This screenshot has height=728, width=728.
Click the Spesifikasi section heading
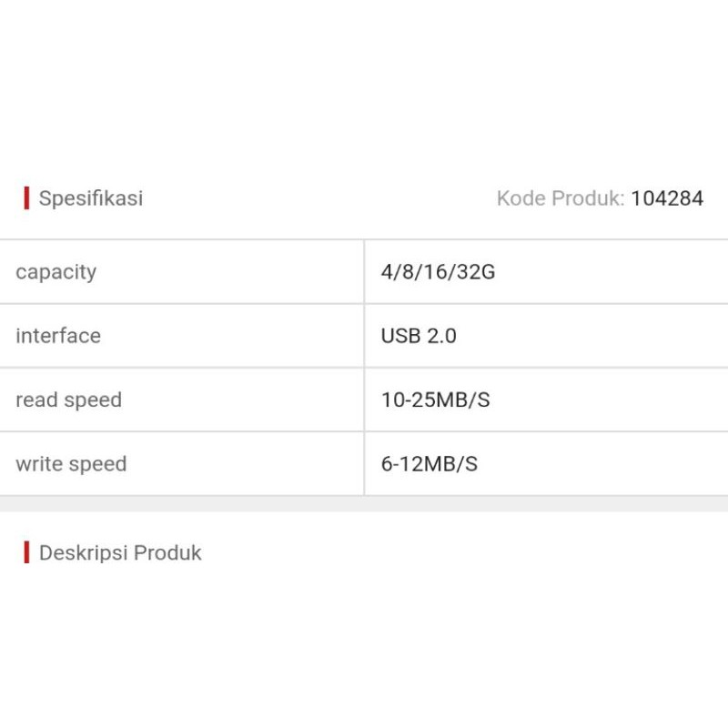(x=91, y=198)
